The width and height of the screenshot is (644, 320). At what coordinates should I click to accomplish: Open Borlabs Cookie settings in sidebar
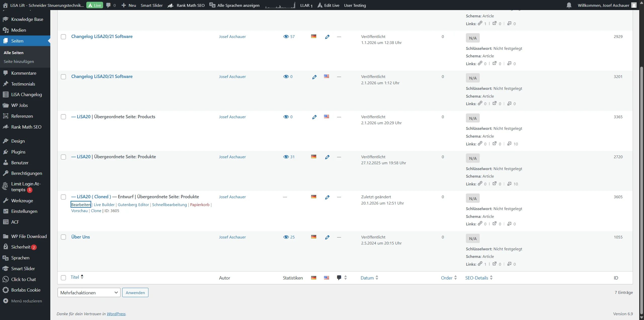[x=25, y=290]
